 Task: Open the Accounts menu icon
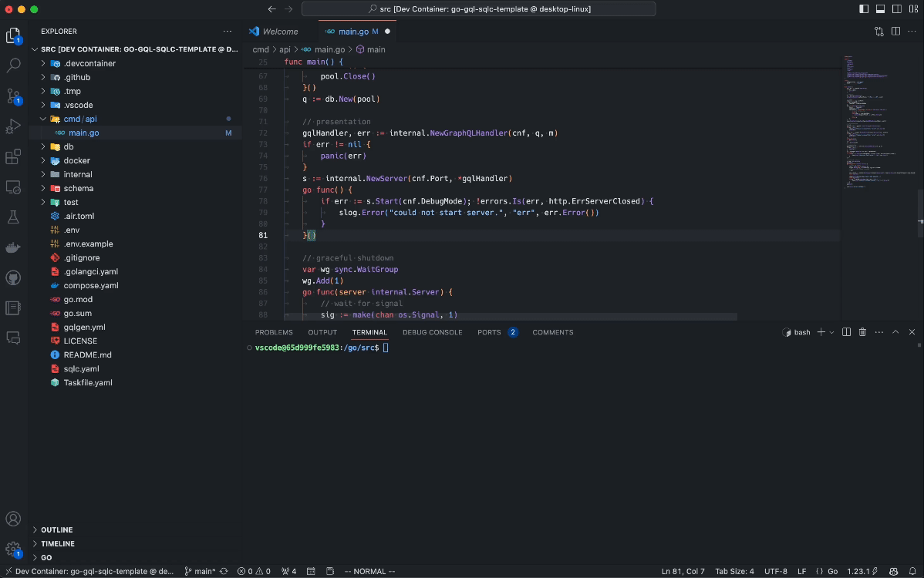coord(13,519)
